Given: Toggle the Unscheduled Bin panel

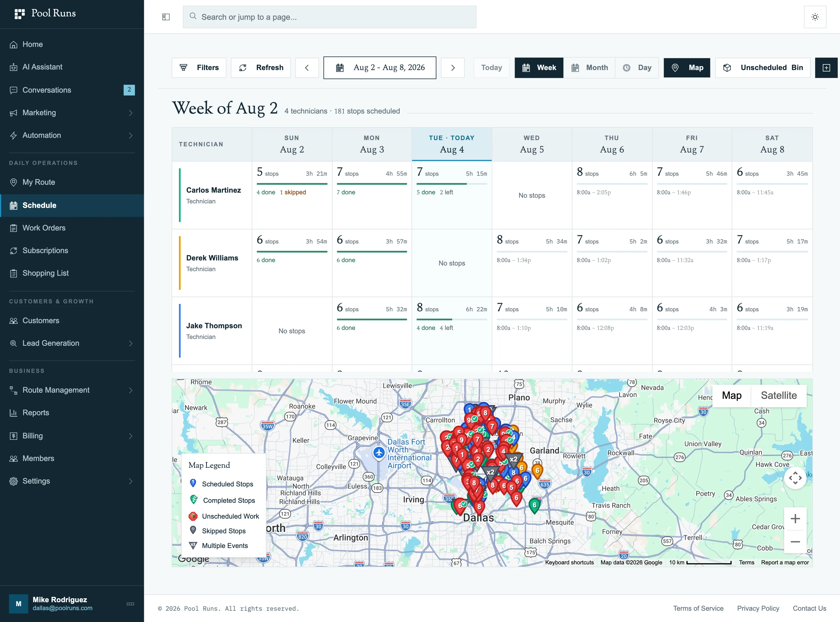Looking at the screenshot, I should 763,68.
